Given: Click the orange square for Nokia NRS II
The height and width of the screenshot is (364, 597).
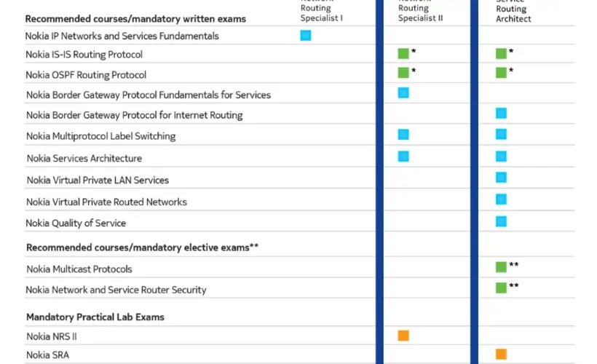Looking at the screenshot, I should pyautogui.click(x=403, y=336).
